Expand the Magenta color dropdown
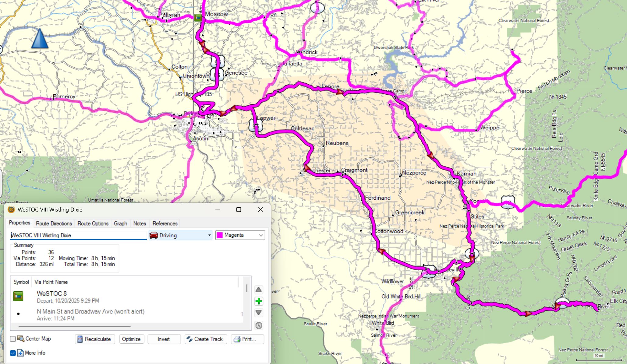This screenshot has width=627, height=364. (x=261, y=235)
